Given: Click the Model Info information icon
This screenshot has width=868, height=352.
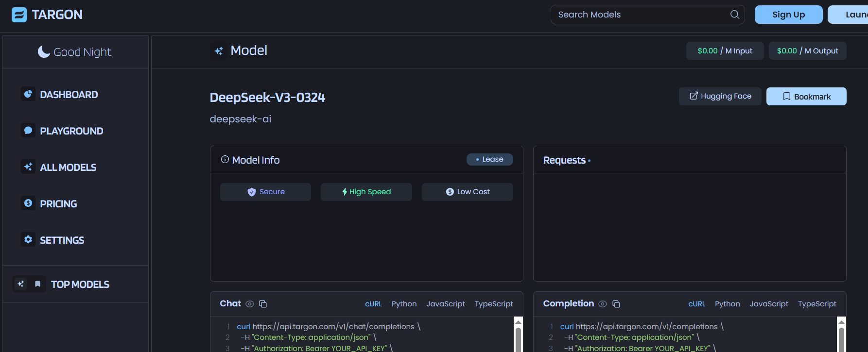Looking at the screenshot, I should point(225,159).
